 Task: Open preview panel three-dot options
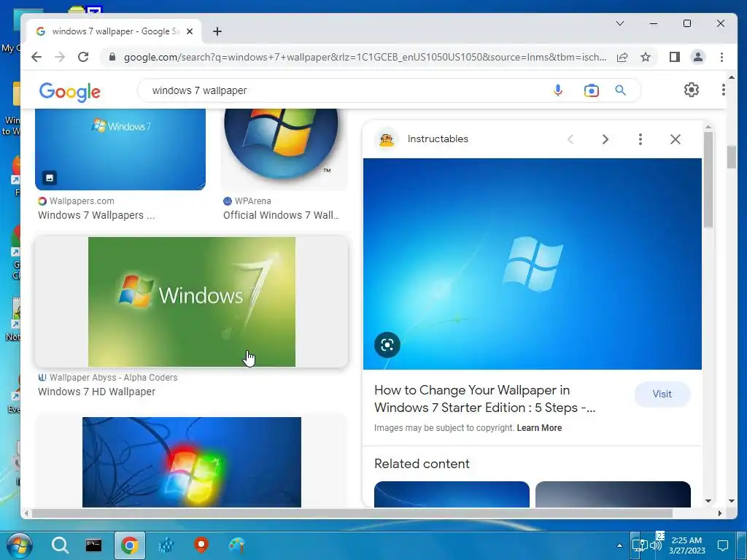point(640,139)
